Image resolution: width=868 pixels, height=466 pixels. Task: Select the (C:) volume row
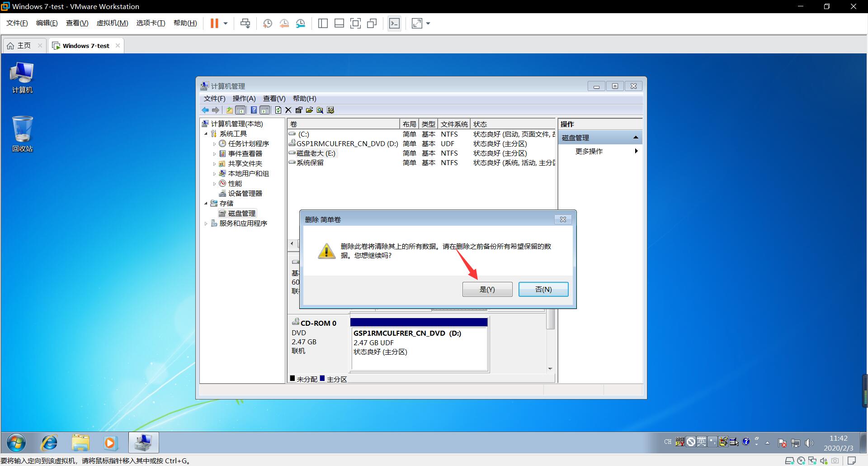pyautogui.click(x=421, y=134)
